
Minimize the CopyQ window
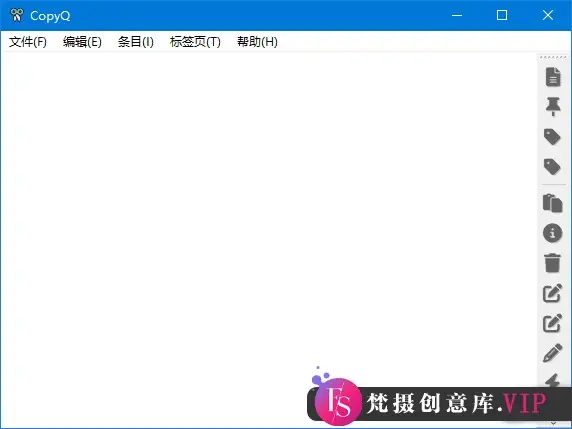pos(457,15)
